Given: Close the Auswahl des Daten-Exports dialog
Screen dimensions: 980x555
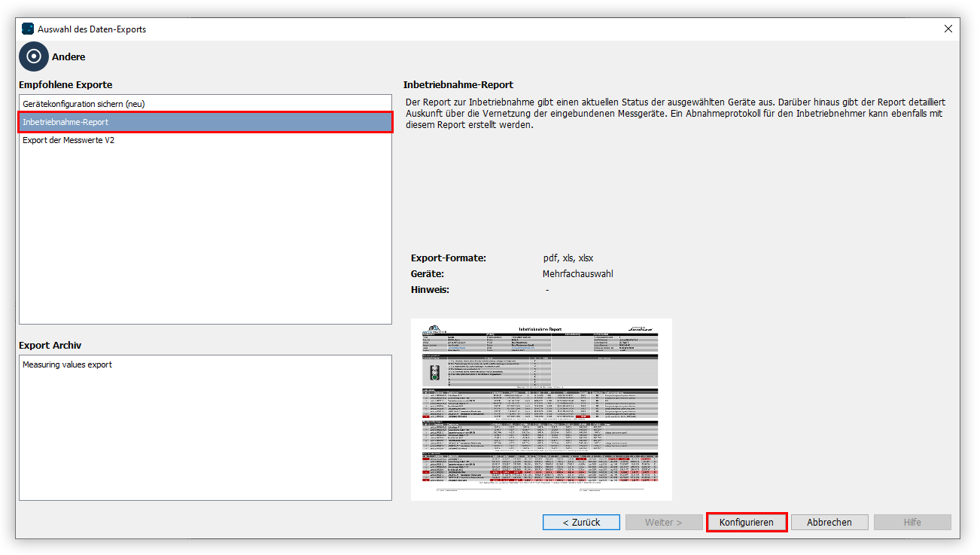Looking at the screenshot, I should coord(948,29).
